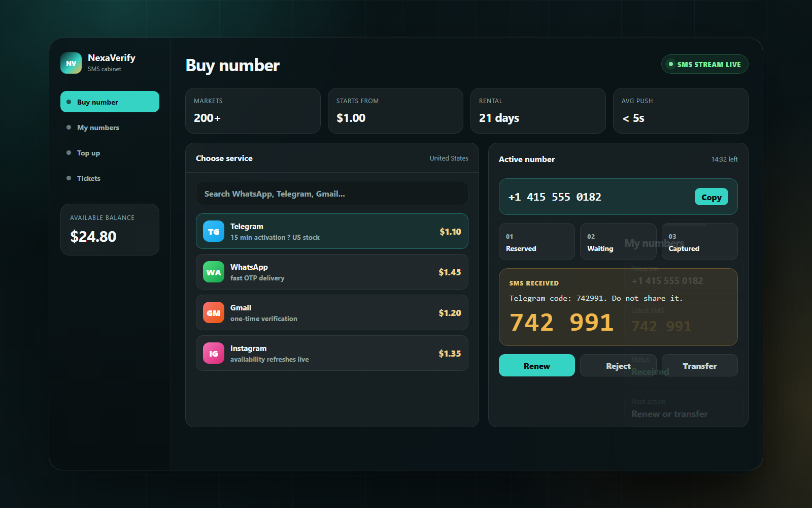This screenshot has height=508, width=812.
Task: Click the +1 415 555 0182 number
Action: (555, 197)
